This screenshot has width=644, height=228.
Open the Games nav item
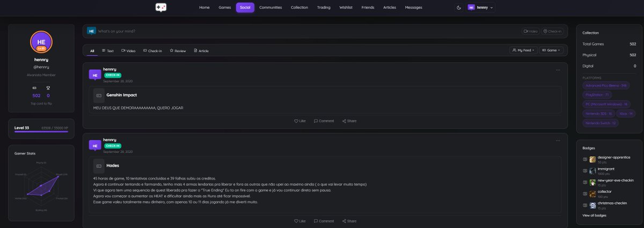coord(225,8)
